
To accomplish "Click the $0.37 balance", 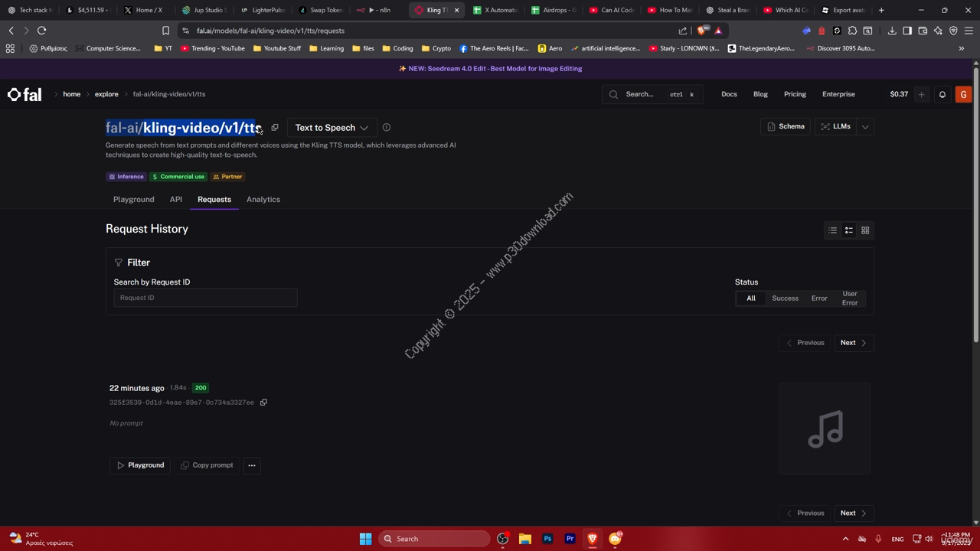I will point(899,94).
